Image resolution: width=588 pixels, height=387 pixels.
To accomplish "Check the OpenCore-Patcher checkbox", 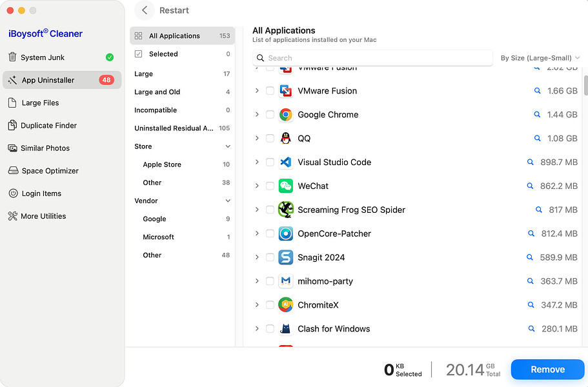I will point(270,233).
